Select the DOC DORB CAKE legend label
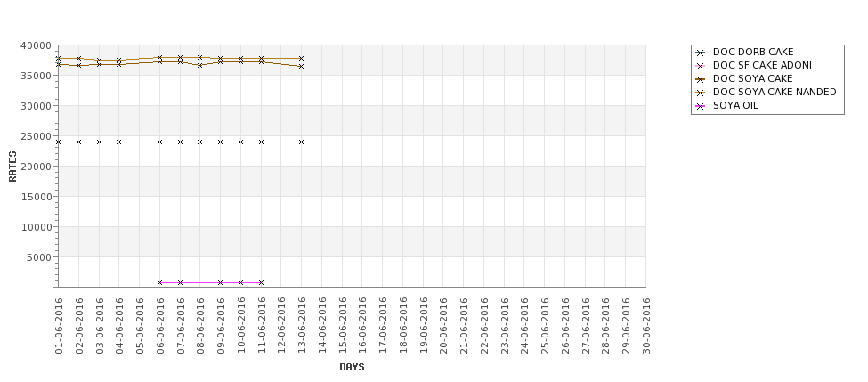 click(x=753, y=52)
